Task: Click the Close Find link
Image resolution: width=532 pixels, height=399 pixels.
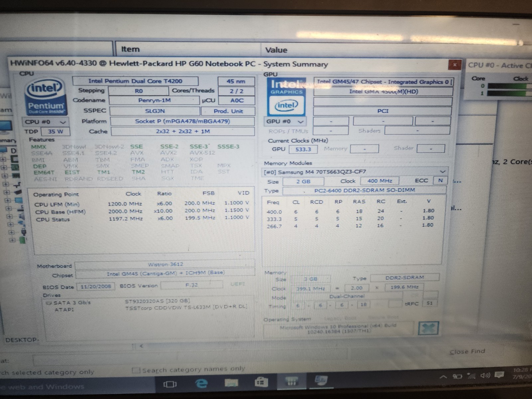Action: point(467,351)
